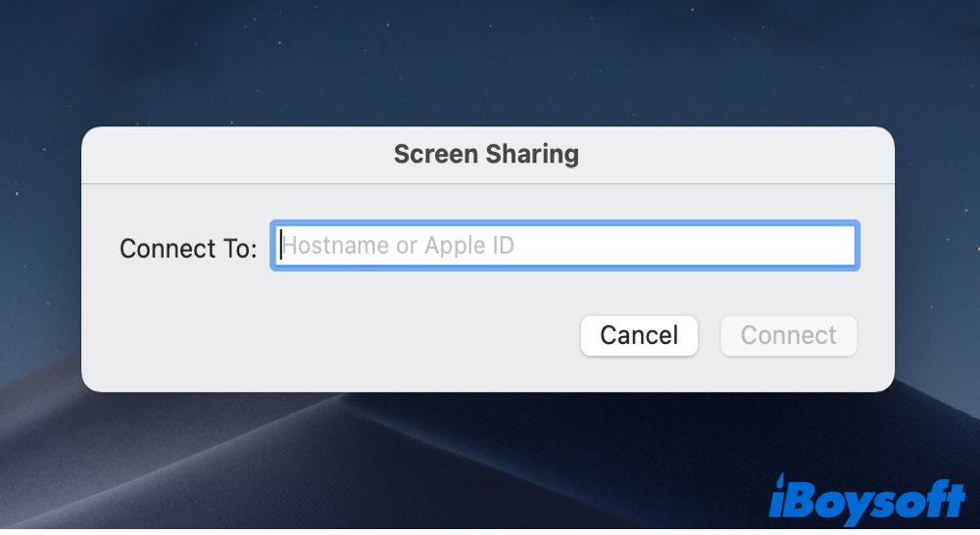980x535 pixels.
Task: Place cursor at the input field's start
Action: click(281, 245)
